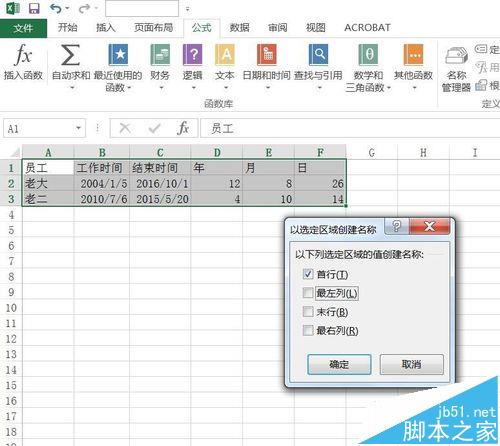500x446 pixels.
Task: Click the AutoSum sigma icon
Action: (x=70, y=55)
